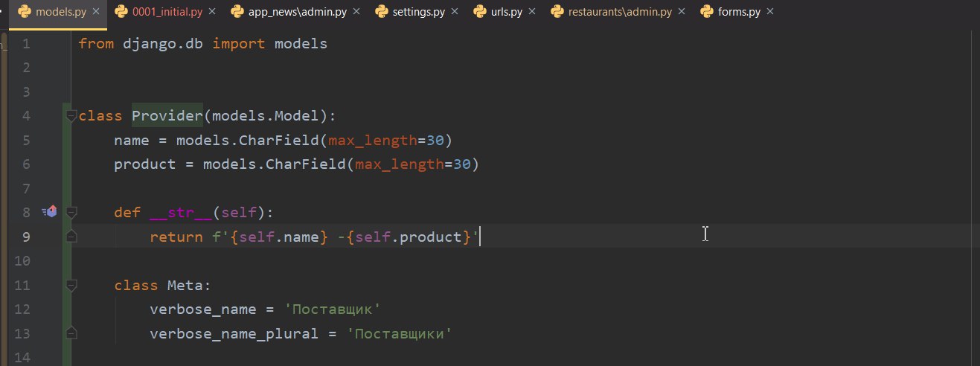Click line number 12 in the gutter
This screenshot has width=980, height=366.
click(22, 309)
